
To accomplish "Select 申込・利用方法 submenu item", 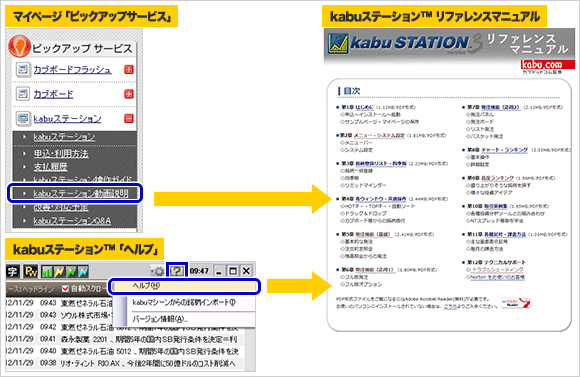I will [61, 154].
